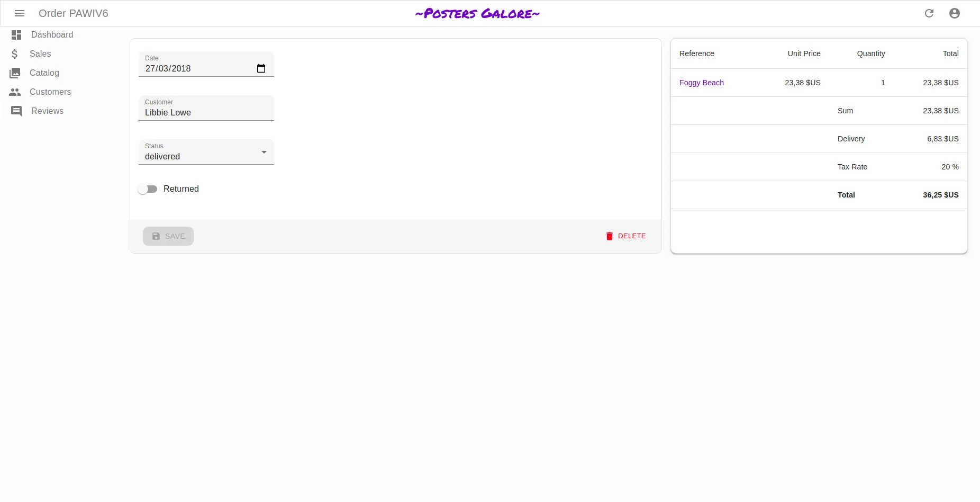The width and height of the screenshot is (980, 502).
Task: Click the Status field dropdown arrow
Action: click(264, 153)
